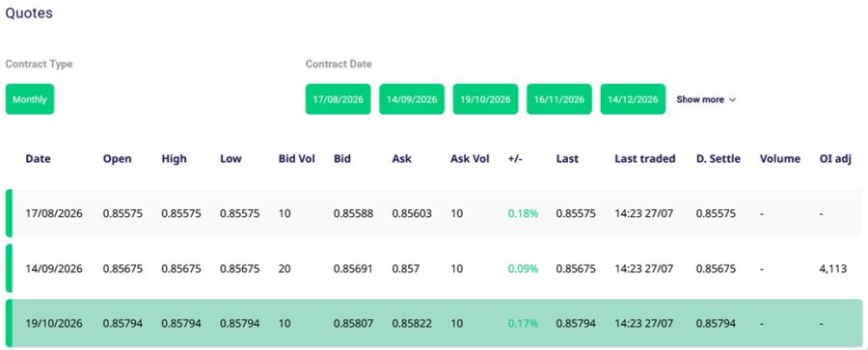Choose contract date 19/10/2026 button

(x=485, y=99)
